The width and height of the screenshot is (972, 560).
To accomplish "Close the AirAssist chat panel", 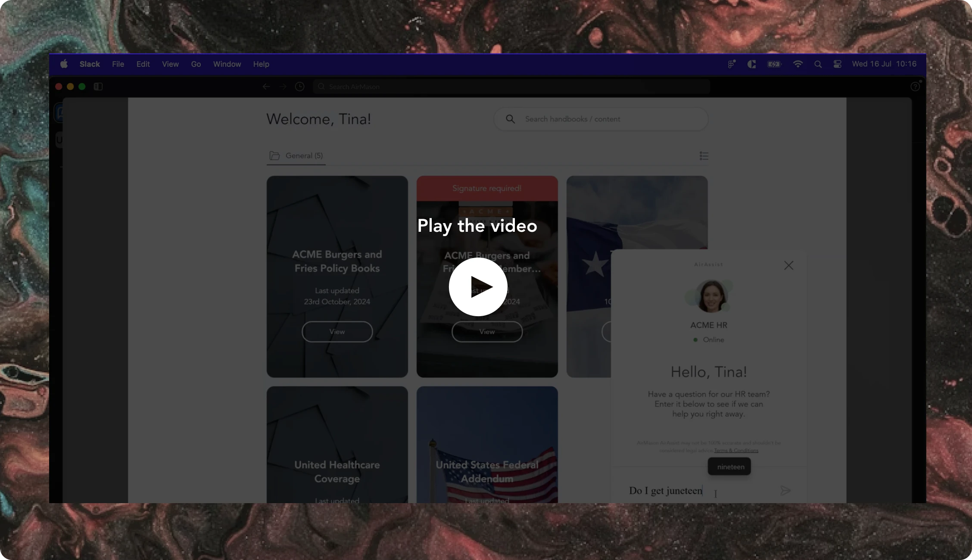I will pyautogui.click(x=788, y=265).
